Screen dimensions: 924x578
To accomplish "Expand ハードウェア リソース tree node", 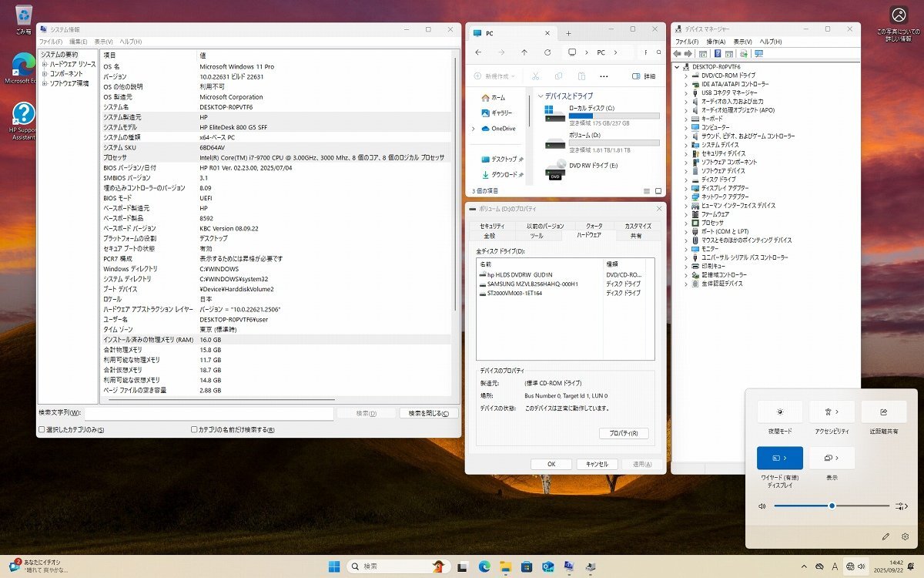I will coord(45,64).
